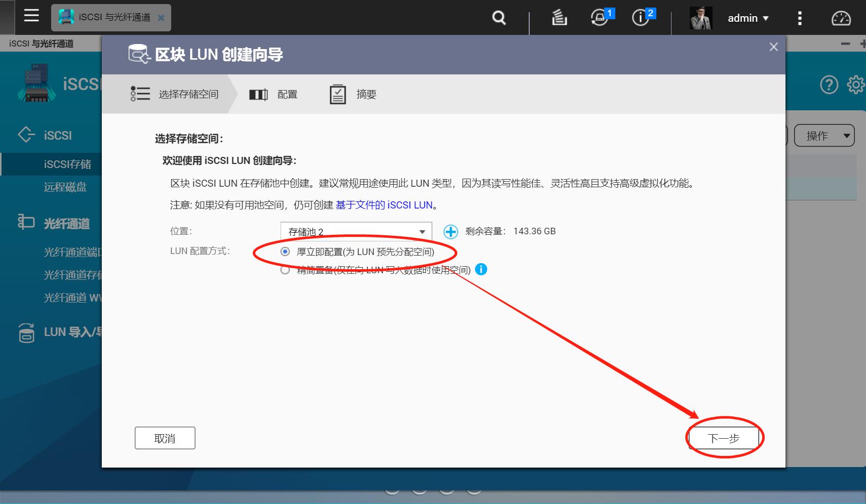Open the background tasks icon
Viewport: 866px width, 504px height.
(x=559, y=18)
